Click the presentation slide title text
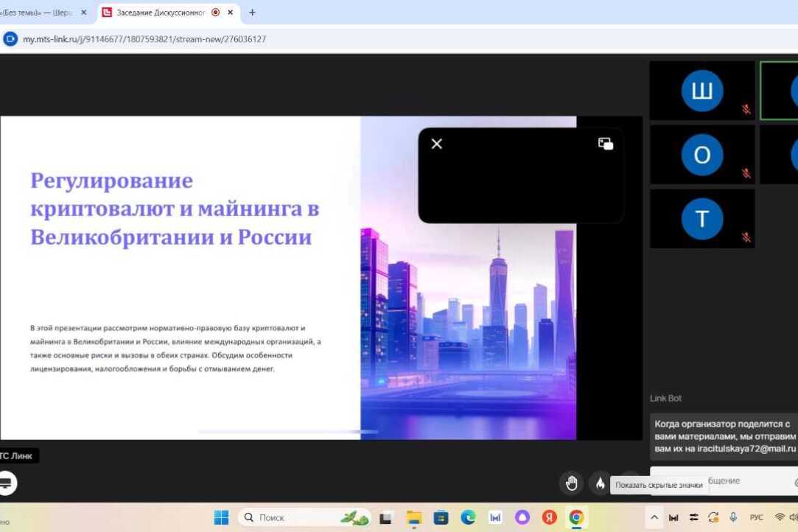The image size is (798, 532). click(x=175, y=209)
